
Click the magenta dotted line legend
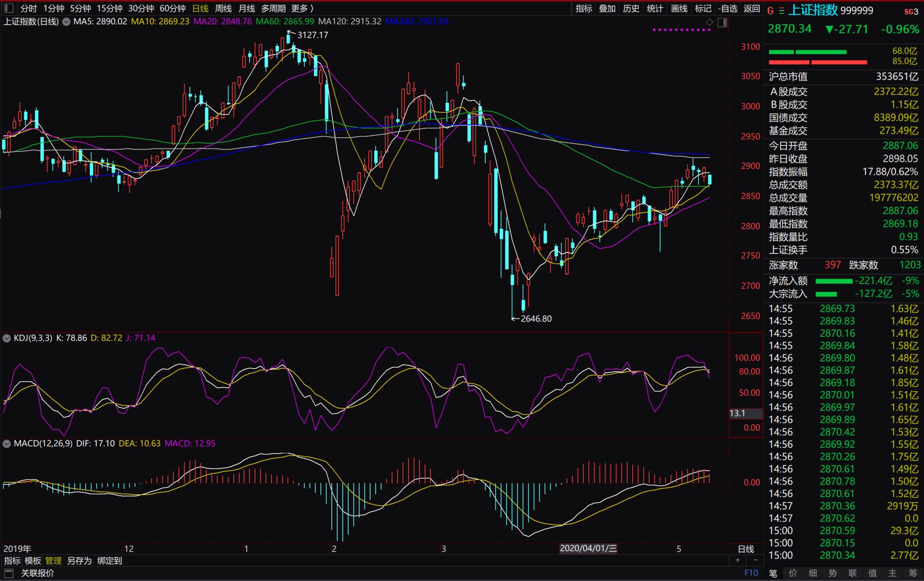coord(682,30)
